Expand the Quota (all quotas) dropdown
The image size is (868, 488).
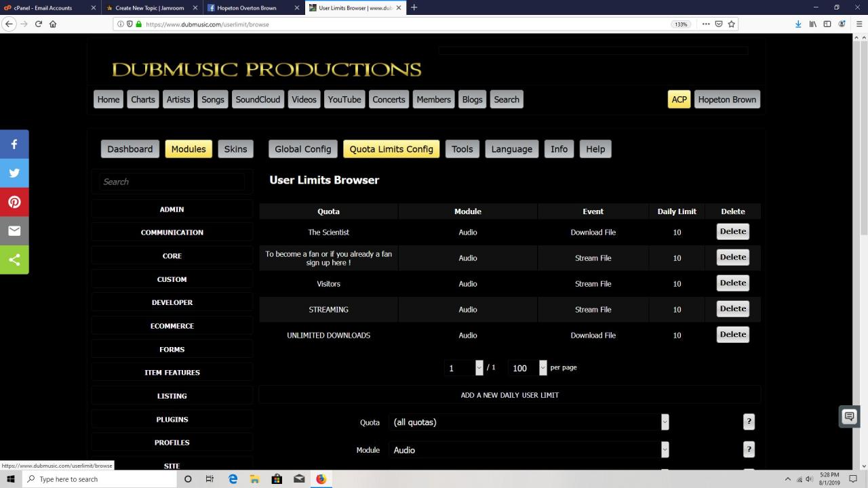coord(528,422)
